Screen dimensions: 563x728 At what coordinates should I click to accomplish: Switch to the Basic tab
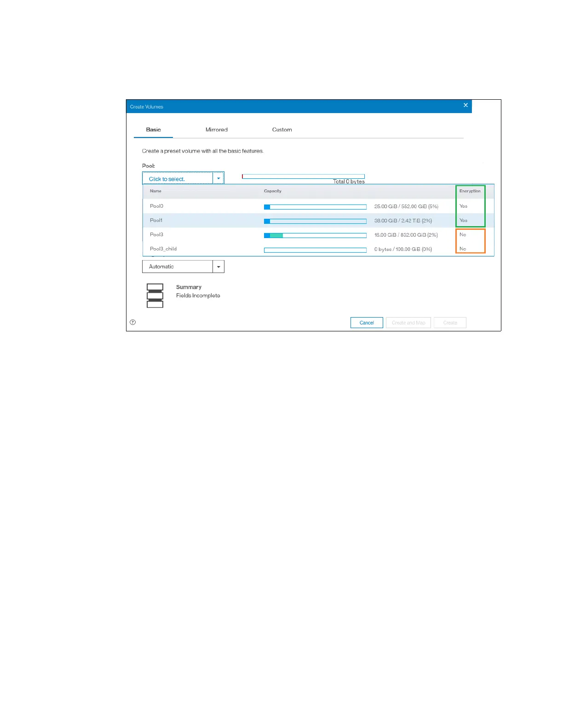[153, 130]
